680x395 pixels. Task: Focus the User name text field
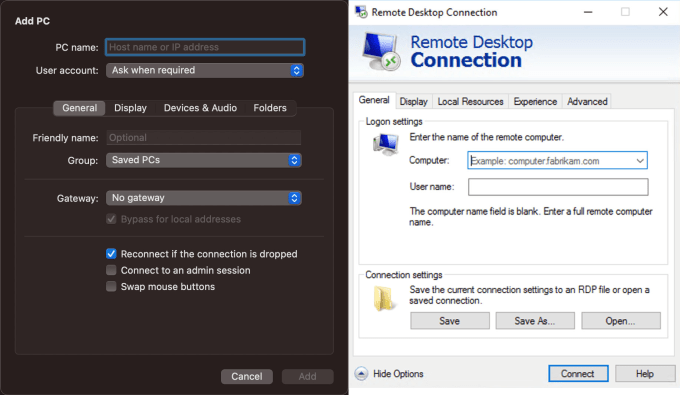(x=558, y=187)
